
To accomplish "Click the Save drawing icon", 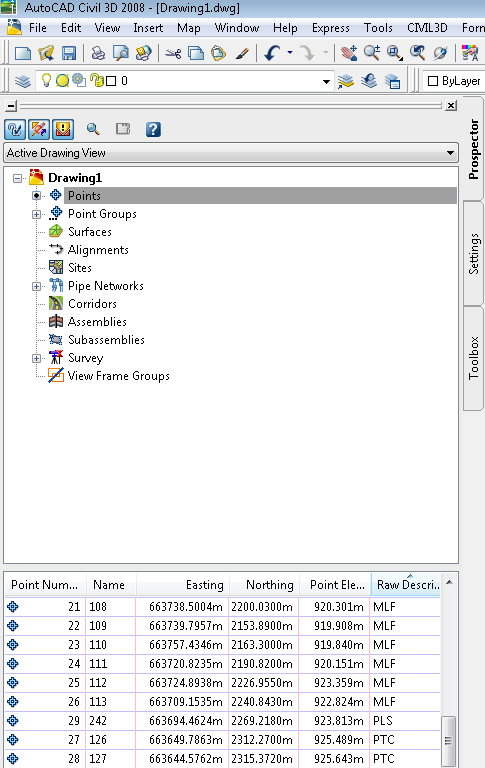I will [x=69, y=53].
